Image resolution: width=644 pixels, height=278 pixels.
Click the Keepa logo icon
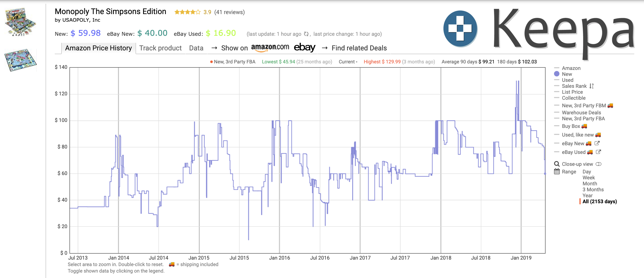(460, 28)
